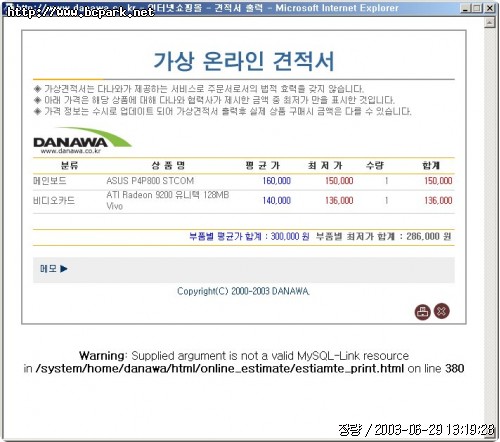Click the 수량 column header
This screenshot has height=442, width=500.
375,165
